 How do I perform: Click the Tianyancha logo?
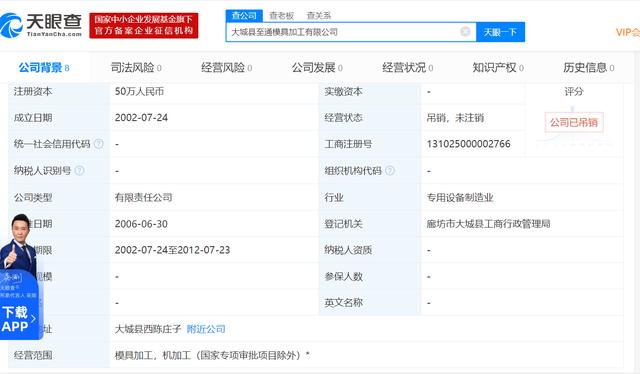pyautogui.click(x=41, y=25)
